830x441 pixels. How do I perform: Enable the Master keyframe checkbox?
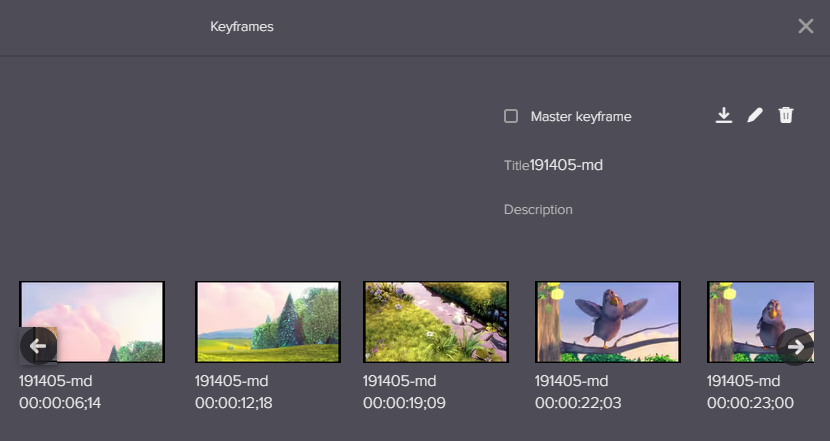coord(511,116)
